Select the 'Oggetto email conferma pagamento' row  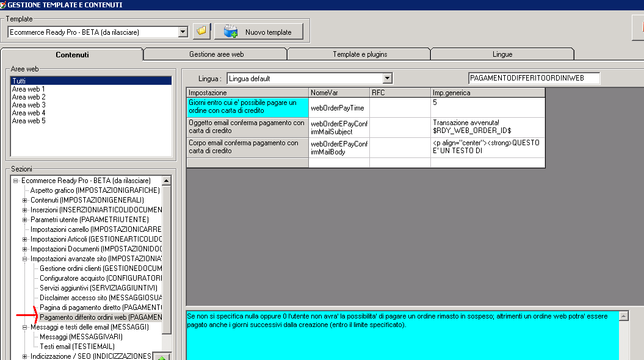(x=248, y=128)
